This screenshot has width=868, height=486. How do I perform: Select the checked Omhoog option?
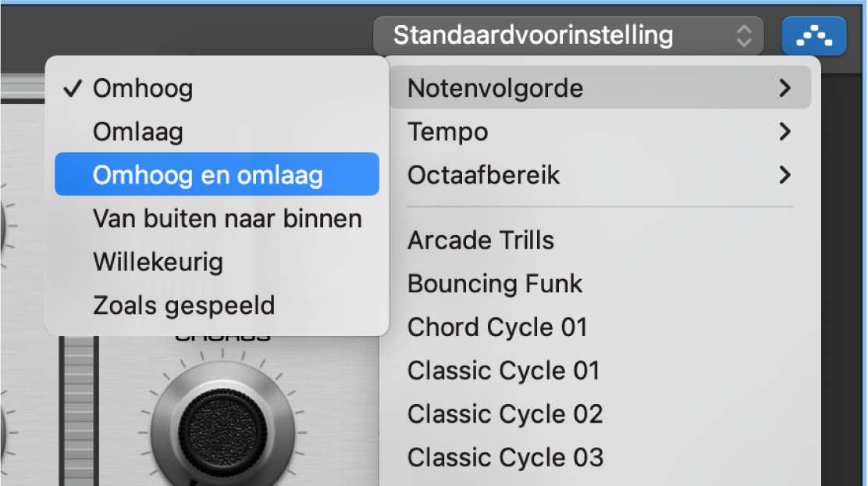click(143, 88)
